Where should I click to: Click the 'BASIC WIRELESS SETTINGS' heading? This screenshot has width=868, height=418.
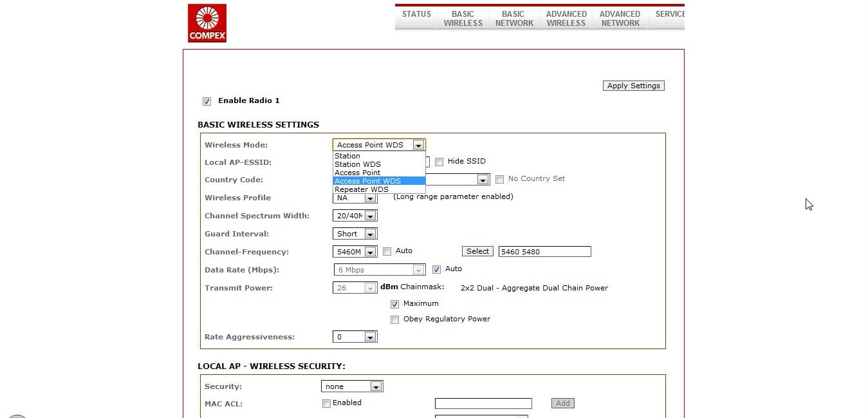click(258, 125)
